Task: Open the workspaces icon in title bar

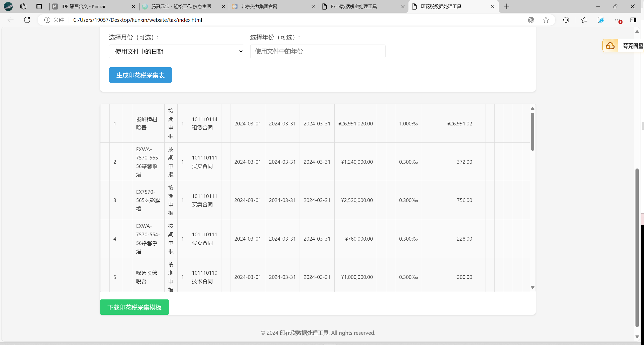Action: coord(23,6)
